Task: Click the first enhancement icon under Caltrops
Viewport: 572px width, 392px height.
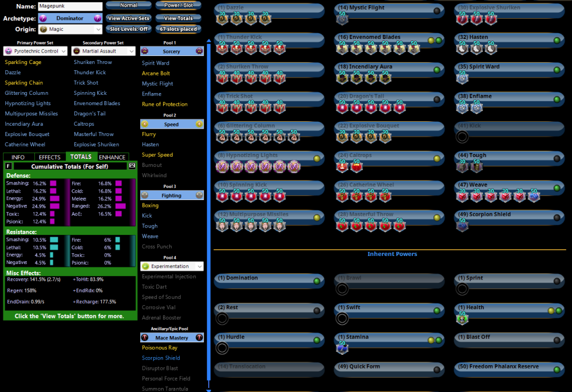Action: coord(342,167)
